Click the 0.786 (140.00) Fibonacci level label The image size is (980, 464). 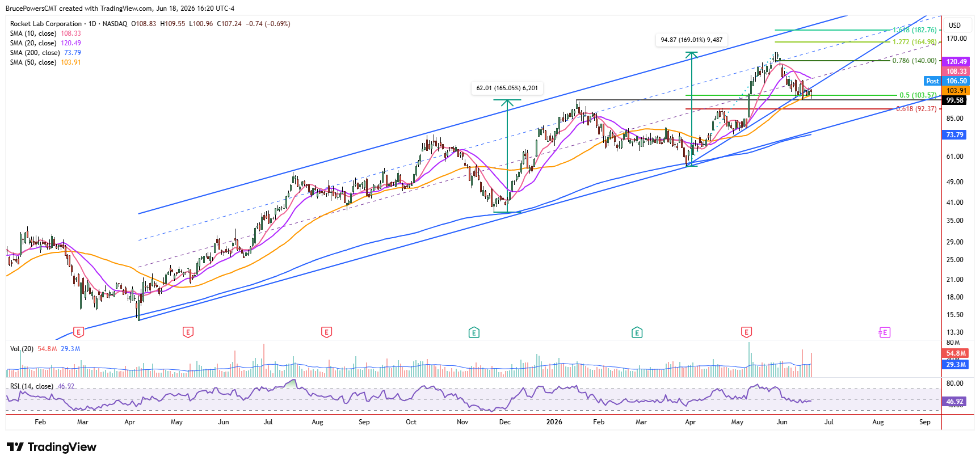coord(915,61)
